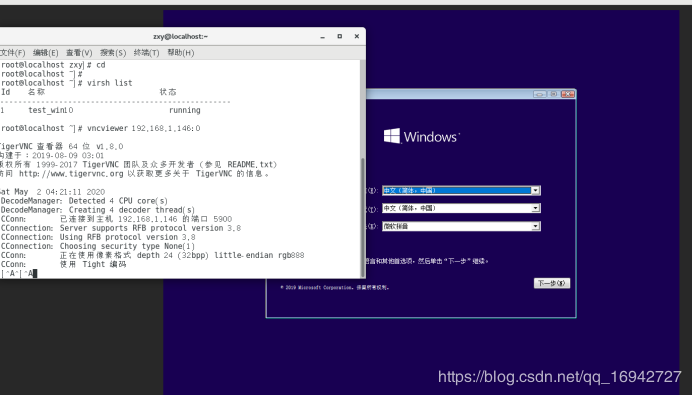
Task: Click 'Choosing security type None(1)' line
Action: coord(127,246)
